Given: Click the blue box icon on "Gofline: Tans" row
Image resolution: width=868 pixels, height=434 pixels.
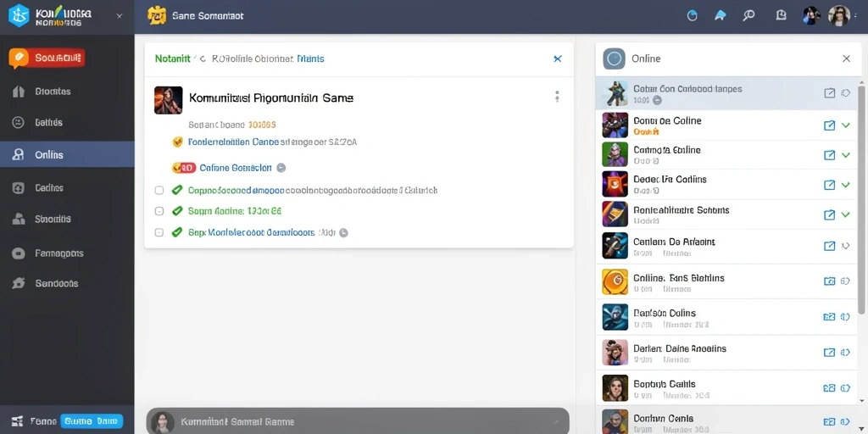Looking at the screenshot, I should pyautogui.click(x=829, y=281).
